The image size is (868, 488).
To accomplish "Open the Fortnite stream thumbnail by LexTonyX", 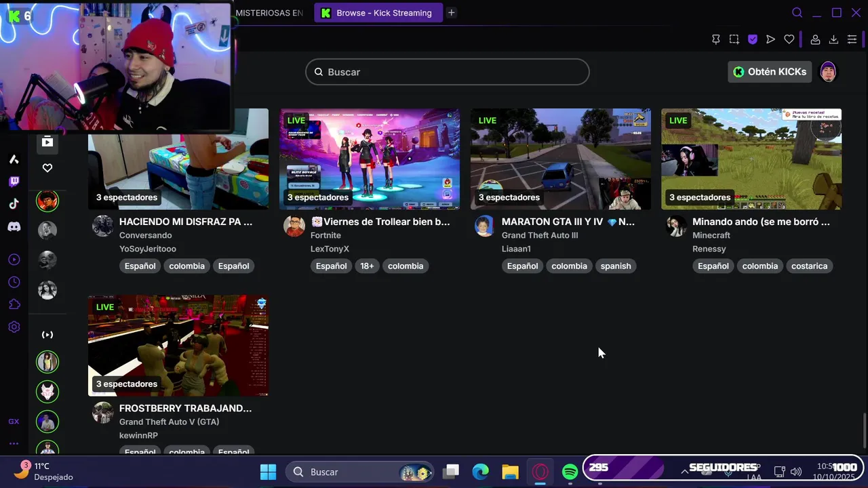I will (x=370, y=159).
